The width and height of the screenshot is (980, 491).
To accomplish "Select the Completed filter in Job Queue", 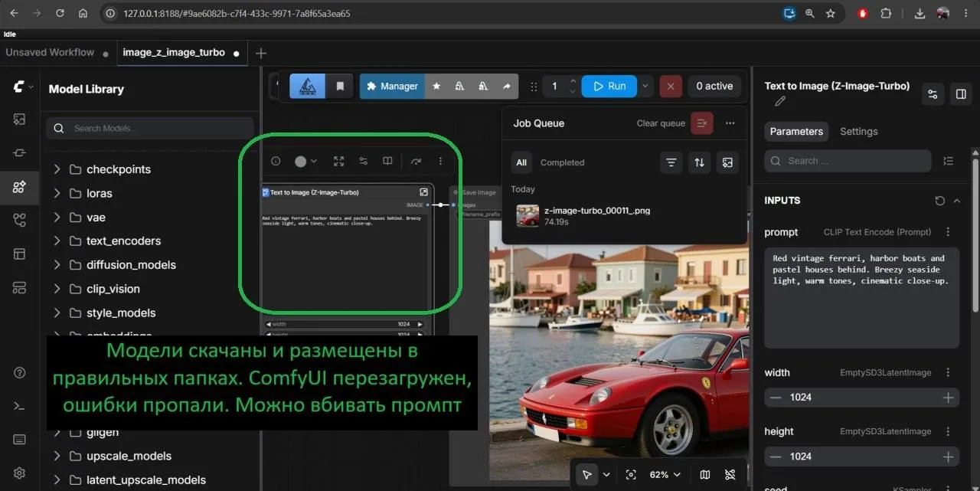I will pyautogui.click(x=562, y=162).
